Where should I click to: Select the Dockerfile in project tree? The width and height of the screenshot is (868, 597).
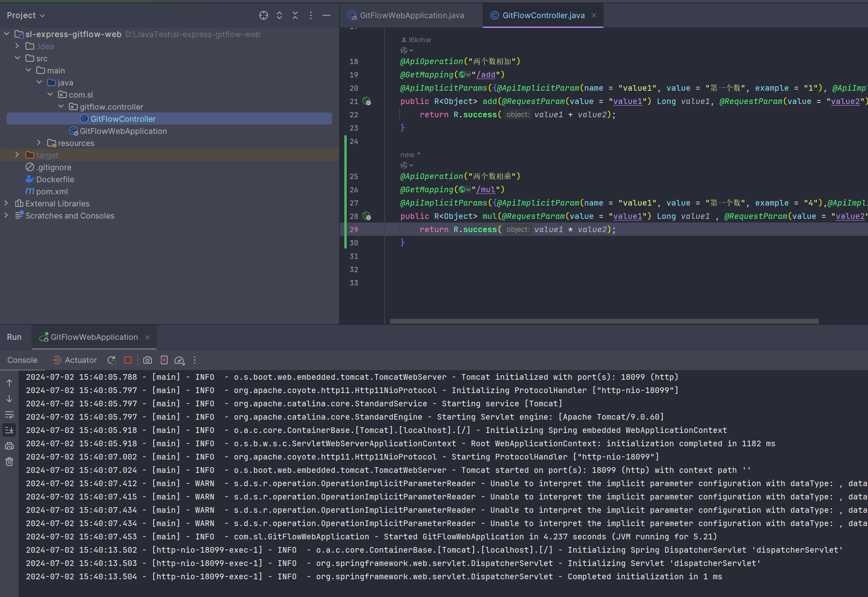click(50, 179)
